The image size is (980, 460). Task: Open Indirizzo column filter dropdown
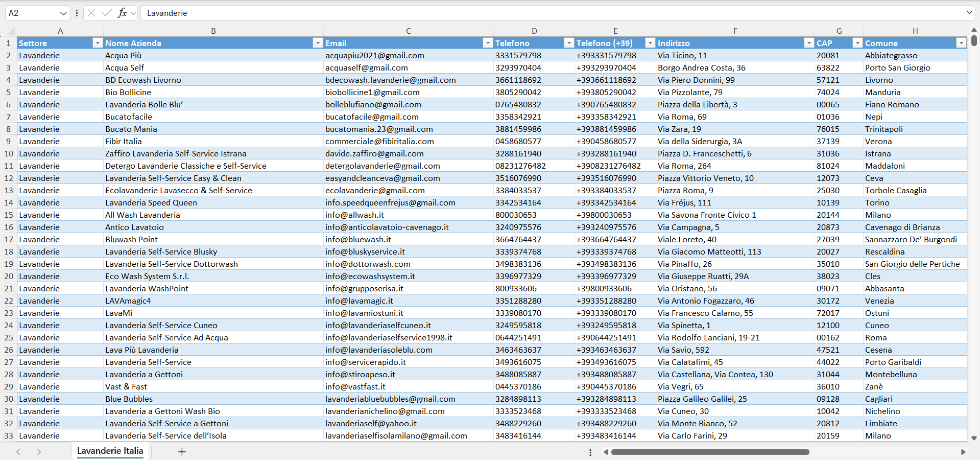[809, 43]
